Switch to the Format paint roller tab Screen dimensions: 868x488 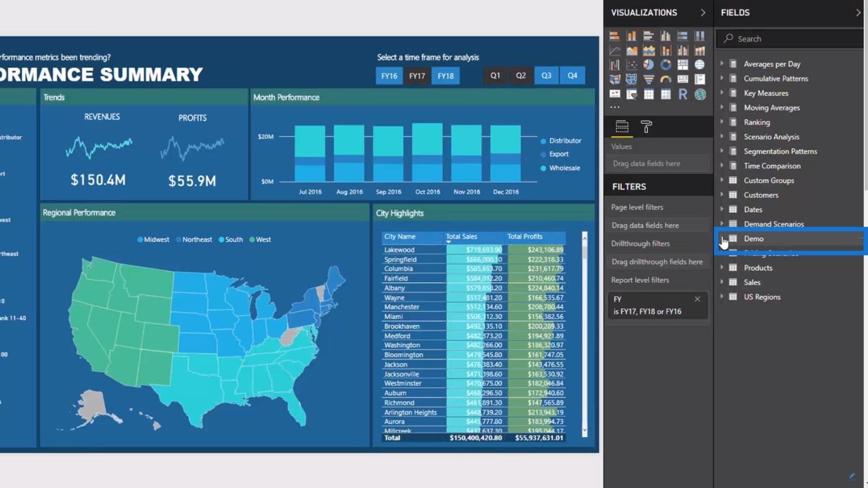coord(646,127)
